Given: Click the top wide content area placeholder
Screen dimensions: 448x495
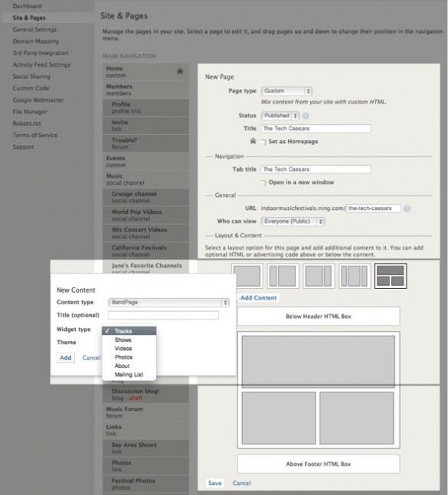Looking at the screenshot, I should 319,362.
